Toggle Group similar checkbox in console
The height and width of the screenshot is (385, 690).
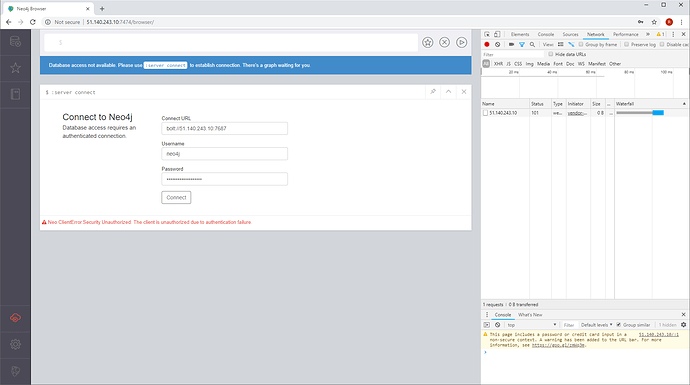619,325
